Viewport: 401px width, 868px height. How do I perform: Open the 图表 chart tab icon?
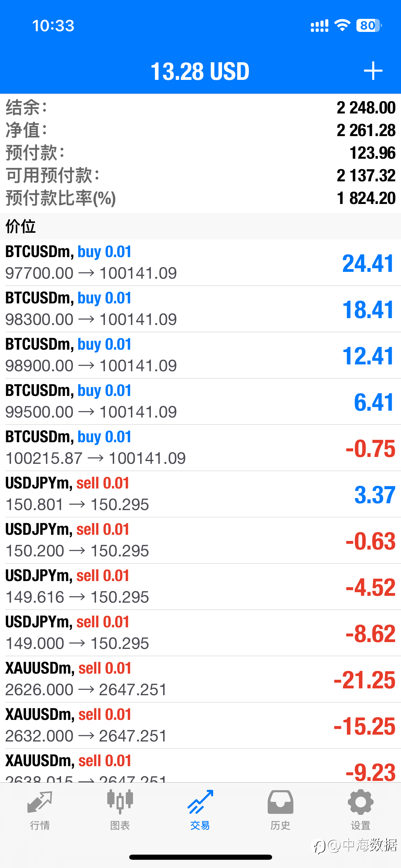pos(120,801)
